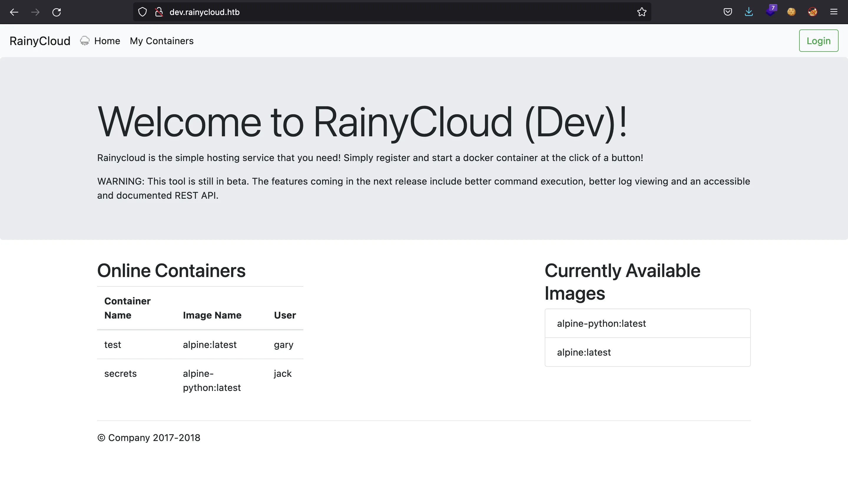The height and width of the screenshot is (504, 848).
Task: Open the cookie extension icon
Action: pyautogui.click(x=791, y=12)
